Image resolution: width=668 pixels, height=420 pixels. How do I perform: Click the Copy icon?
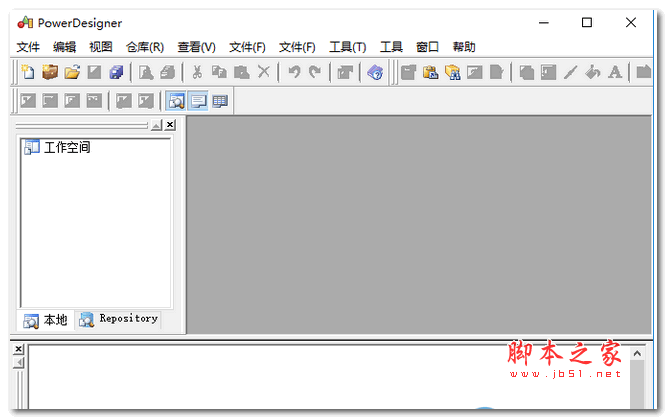219,72
